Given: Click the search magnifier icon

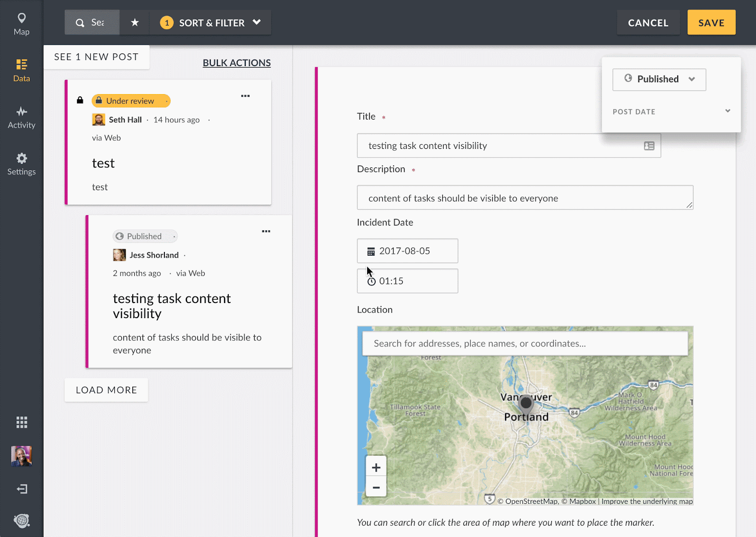Looking at the screenshot, I should (x=80, y=23).
